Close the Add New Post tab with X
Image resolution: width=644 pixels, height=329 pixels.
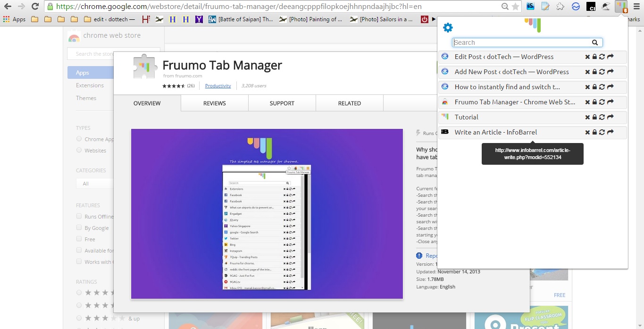tap(587, 72)
